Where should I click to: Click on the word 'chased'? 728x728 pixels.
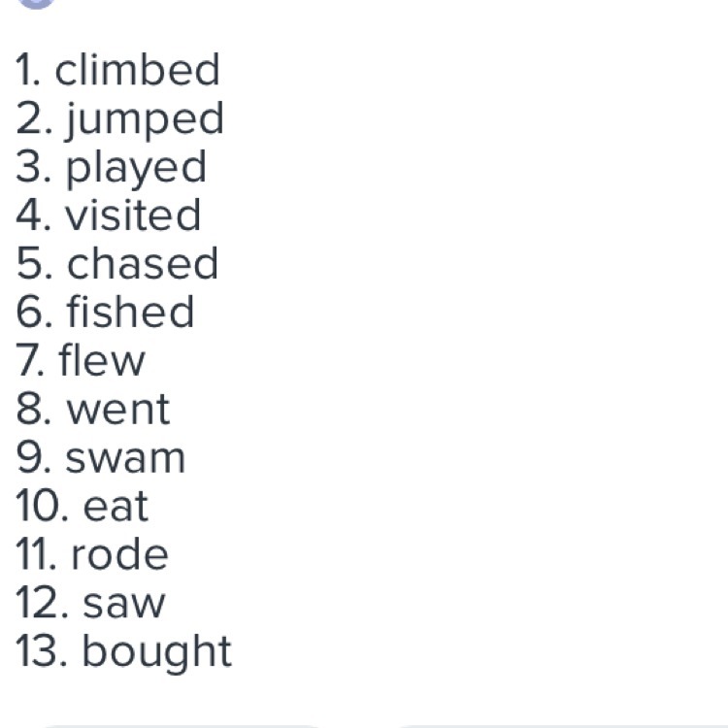143,264
